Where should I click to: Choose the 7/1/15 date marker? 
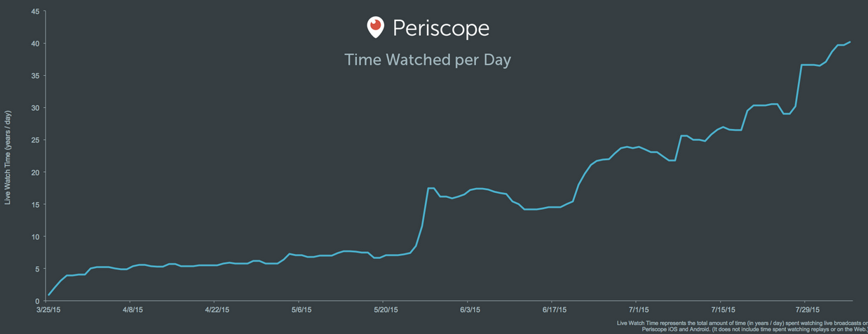[x=639, y=309]
